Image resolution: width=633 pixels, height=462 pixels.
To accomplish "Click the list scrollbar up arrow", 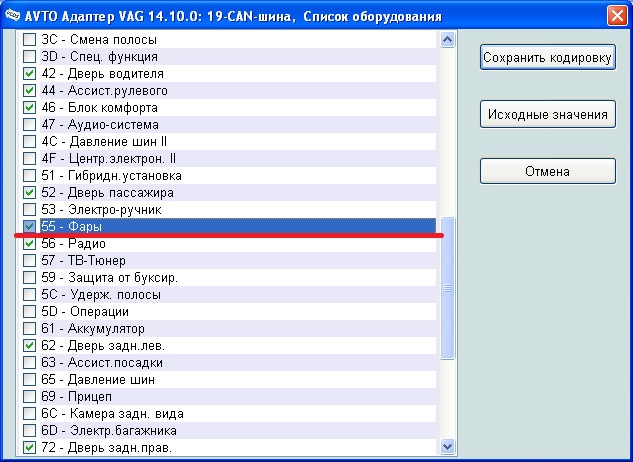I will 447,40.
